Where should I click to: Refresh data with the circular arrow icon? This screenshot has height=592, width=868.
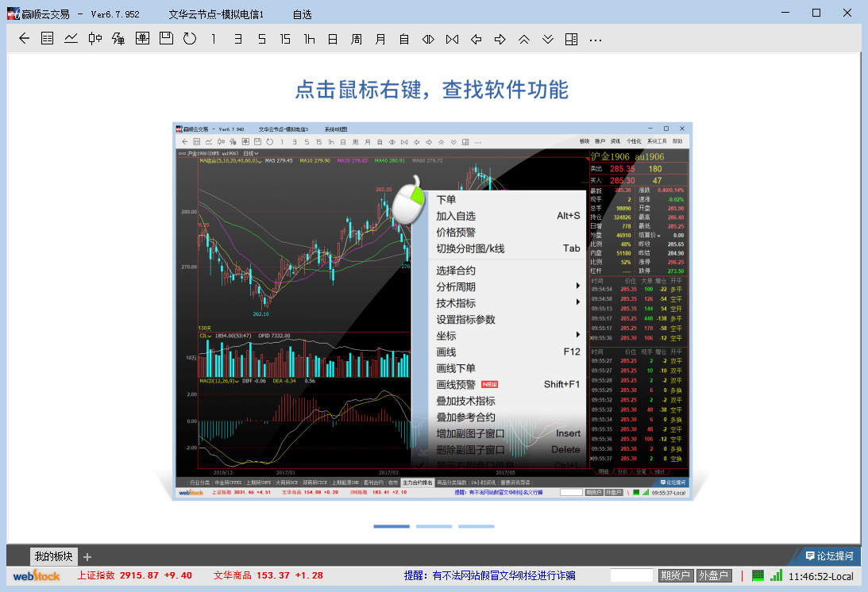point(189,39)
